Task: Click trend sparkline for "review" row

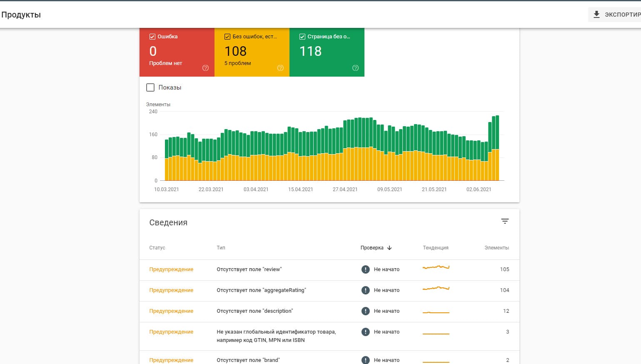Action: coord(436,267)
